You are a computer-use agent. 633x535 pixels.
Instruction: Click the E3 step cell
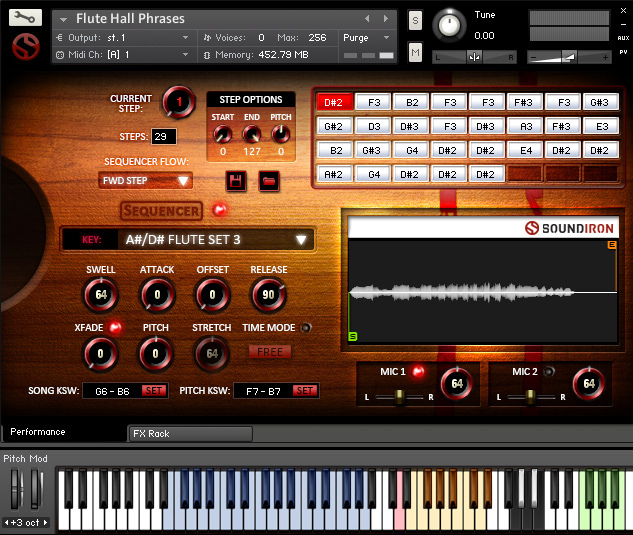(x=600, y=126)
